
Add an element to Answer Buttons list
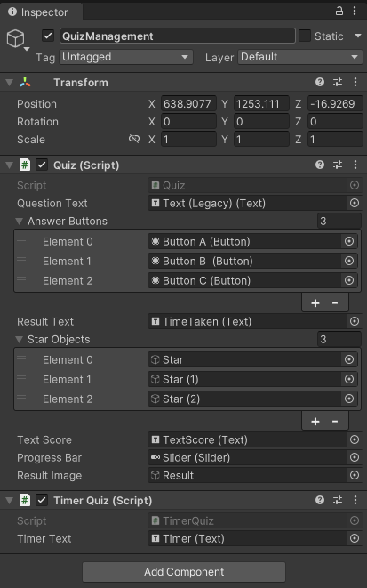315,303
